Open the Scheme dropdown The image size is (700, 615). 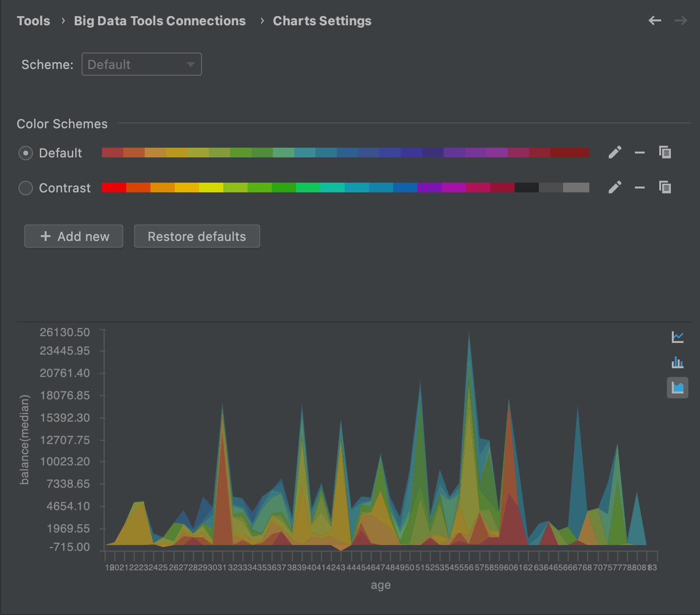(141, 64)
